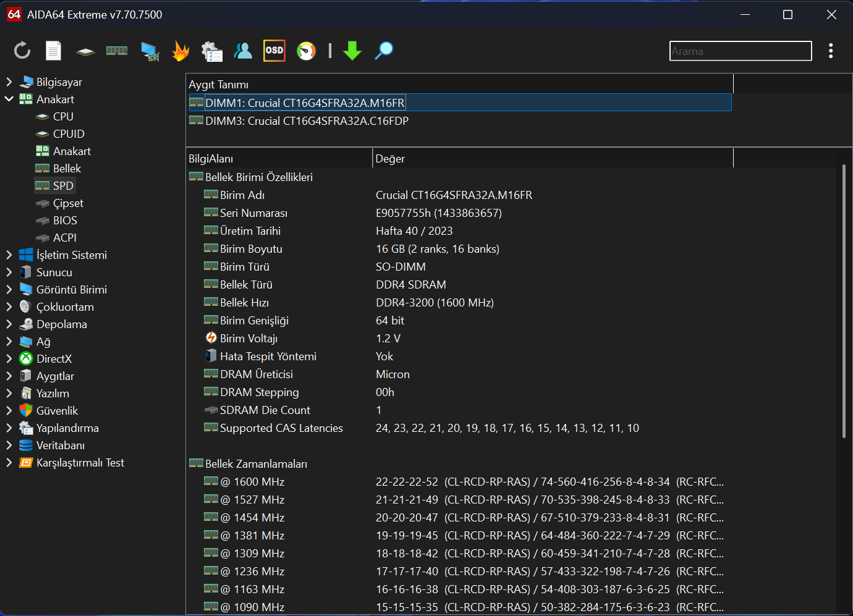
Task: Select the DIMM3 Crucial memory module
Action: pyautogui.click(x=307, y=120)
